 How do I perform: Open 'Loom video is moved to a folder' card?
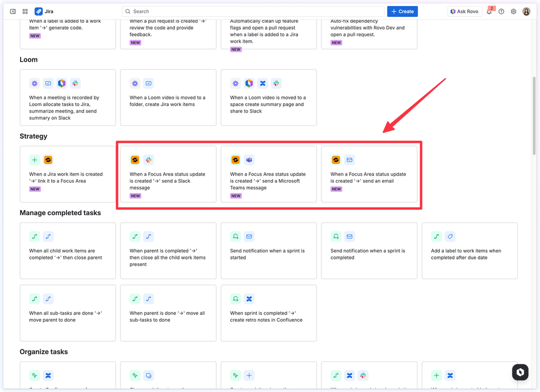click(168, 98)
